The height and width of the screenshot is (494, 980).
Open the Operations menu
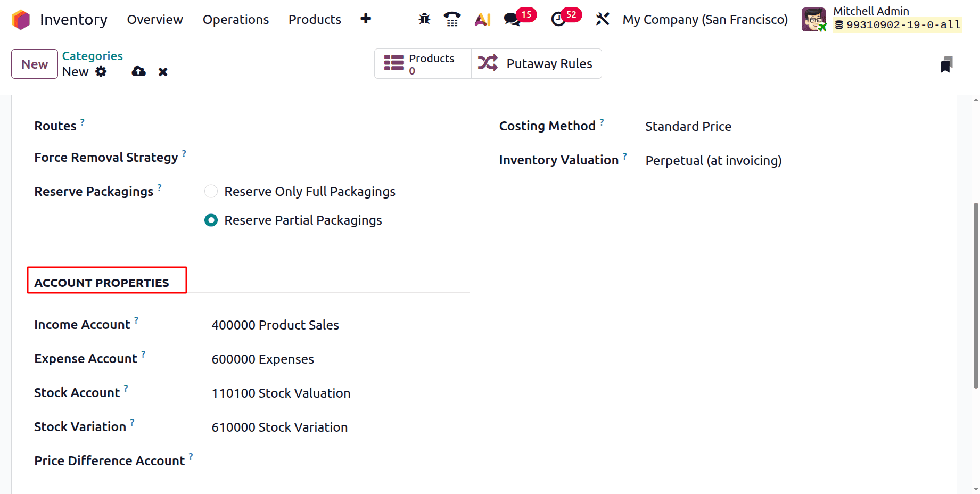click(x=235, y=20)
